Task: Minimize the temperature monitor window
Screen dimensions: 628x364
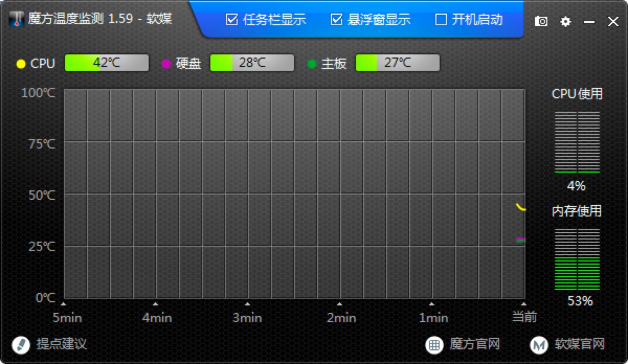Action: pyautogui.click(x=589, y=21)
